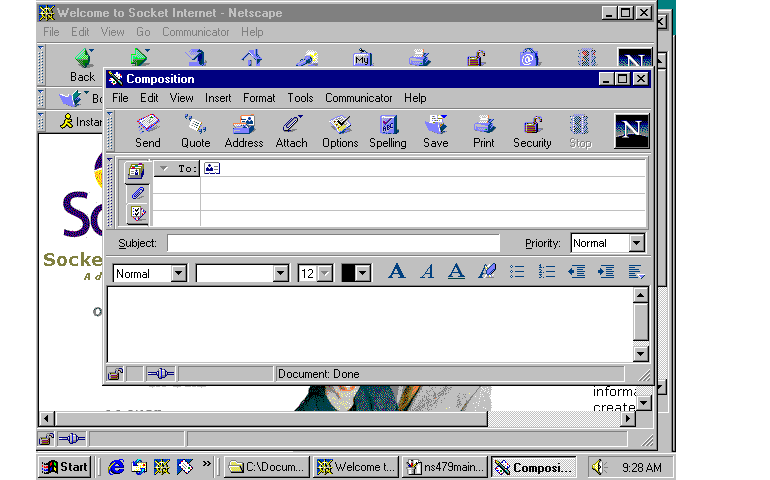Click into the message body area
770x480 pixels.
click(x=370, y=325)
